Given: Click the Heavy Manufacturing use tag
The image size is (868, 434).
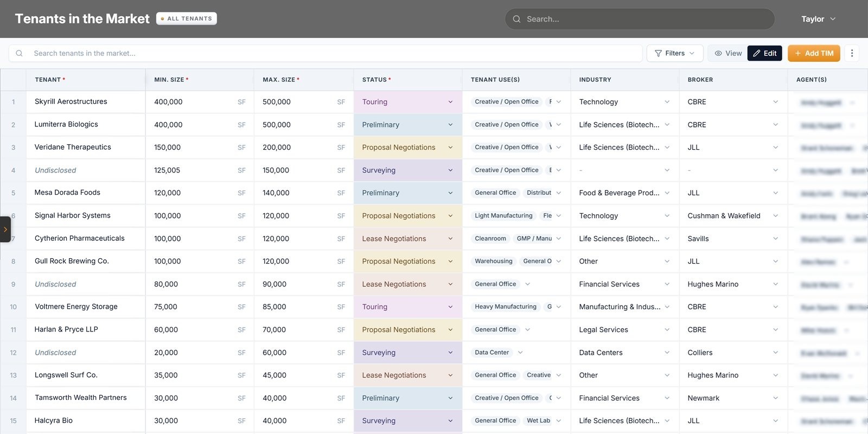Looking at the screenshot, I should tap(506, 307).
